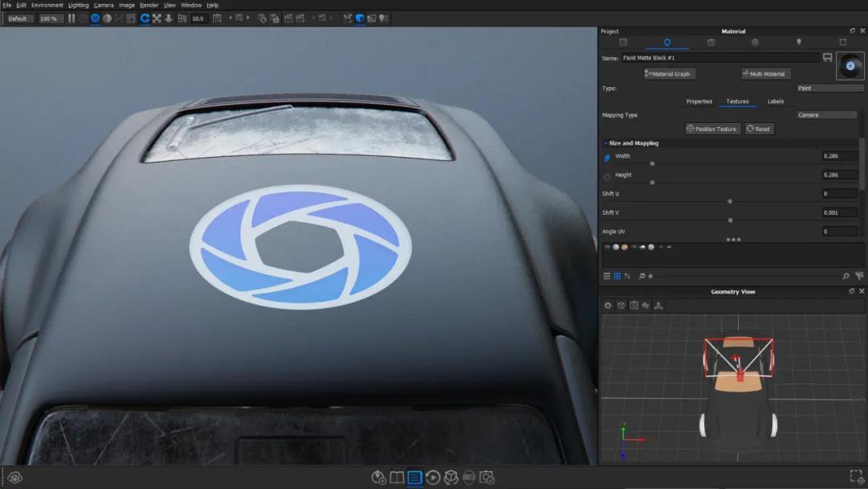Toggle list view in material list
868x489 pixels.
pyautogui.click(x=607, y=276)
